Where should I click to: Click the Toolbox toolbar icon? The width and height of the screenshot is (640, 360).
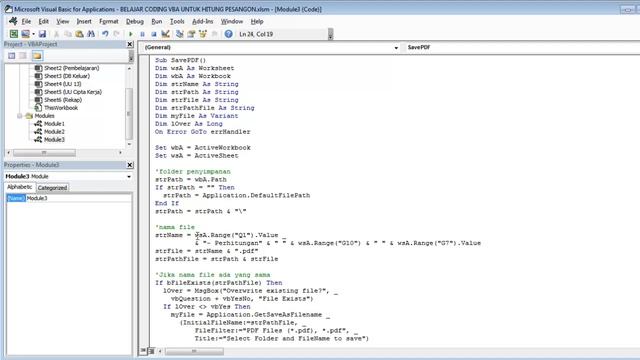click(214, 34)
